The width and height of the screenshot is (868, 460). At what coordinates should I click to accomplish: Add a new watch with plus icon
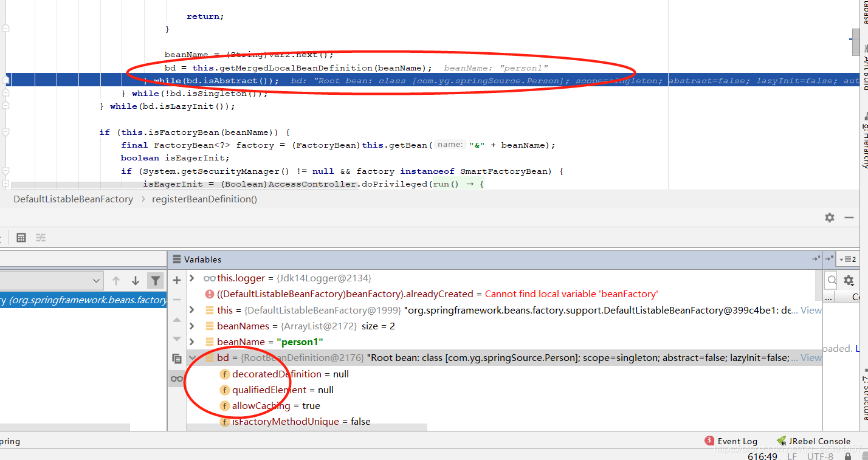[177, 280]
